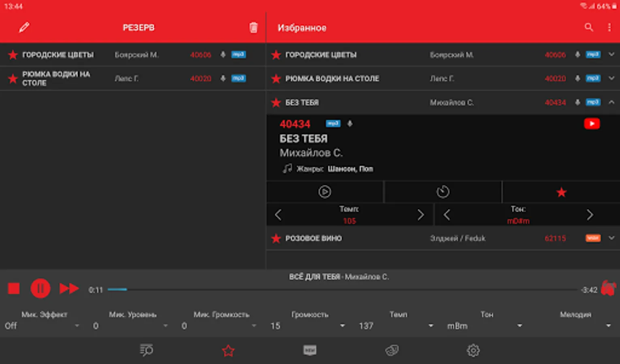Click the remaining time -3:42
This screenshot has height=364, width=620.
point(589,290)
